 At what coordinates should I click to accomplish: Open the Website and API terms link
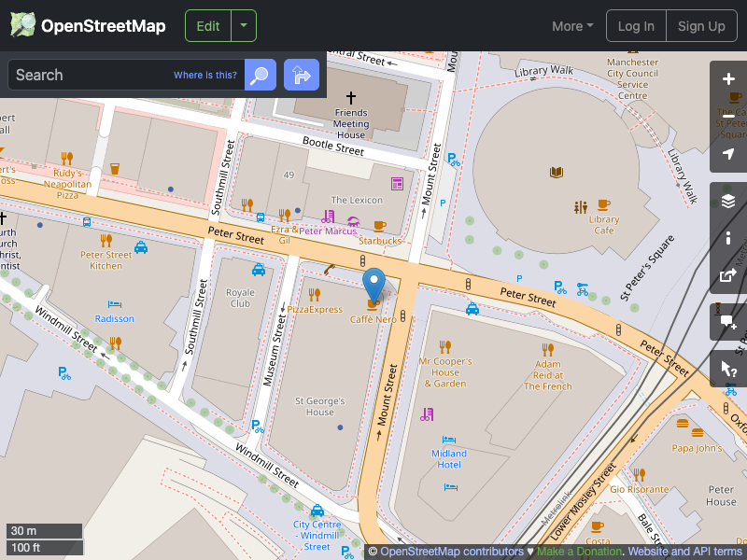pyautogui.click(x=684, y=551)
